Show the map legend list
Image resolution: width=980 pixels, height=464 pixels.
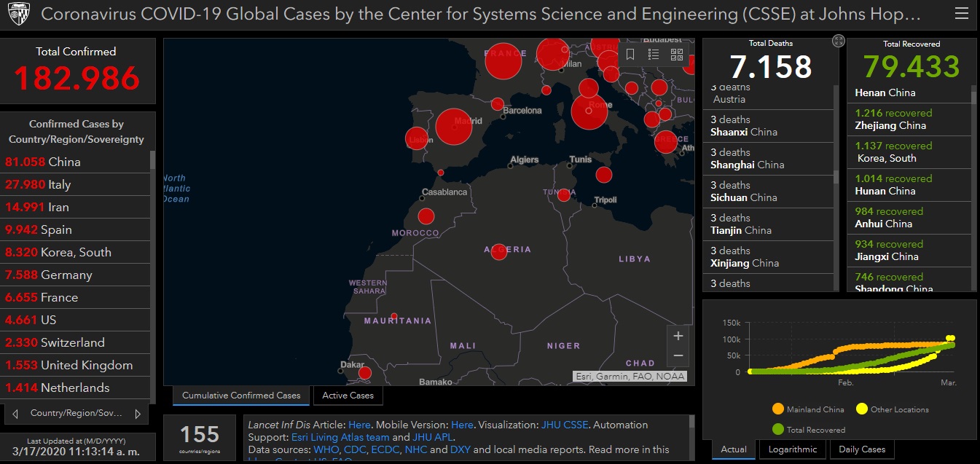point(654,55)
